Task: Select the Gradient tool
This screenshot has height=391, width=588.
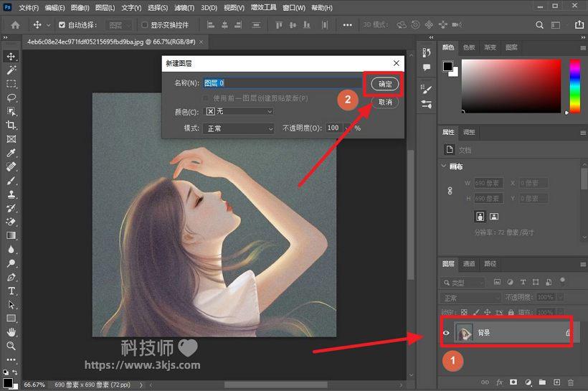Action: point(11,235)
